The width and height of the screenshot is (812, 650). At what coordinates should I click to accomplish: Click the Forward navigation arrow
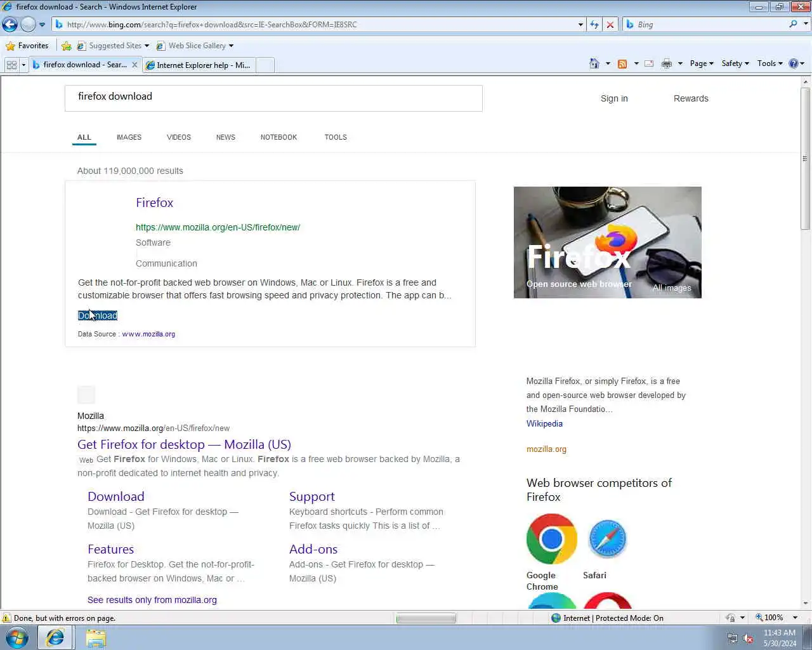click(x=28, y=25)
